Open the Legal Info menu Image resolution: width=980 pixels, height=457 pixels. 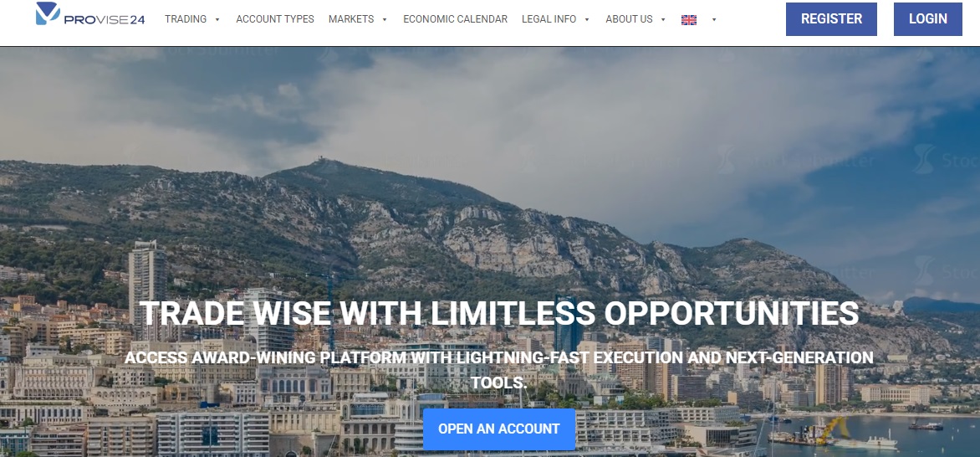(x=549, y=19)
